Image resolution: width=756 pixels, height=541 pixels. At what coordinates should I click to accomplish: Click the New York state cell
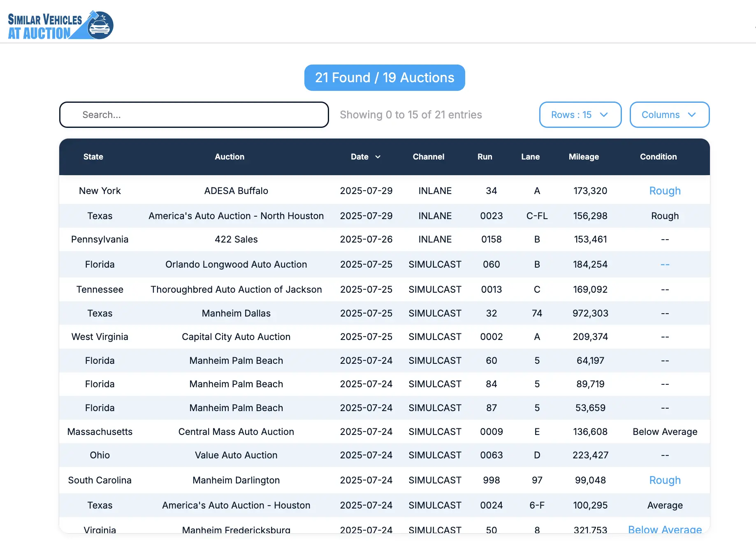click(100, 191)
